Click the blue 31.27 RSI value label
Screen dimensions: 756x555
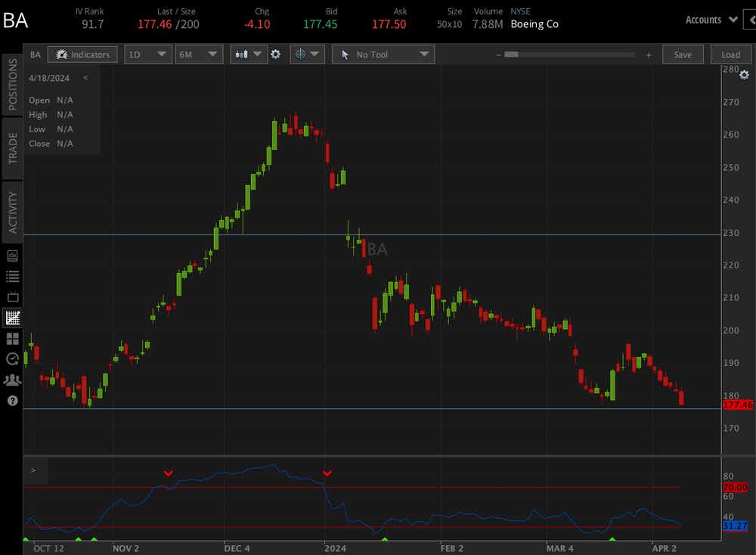736,526
